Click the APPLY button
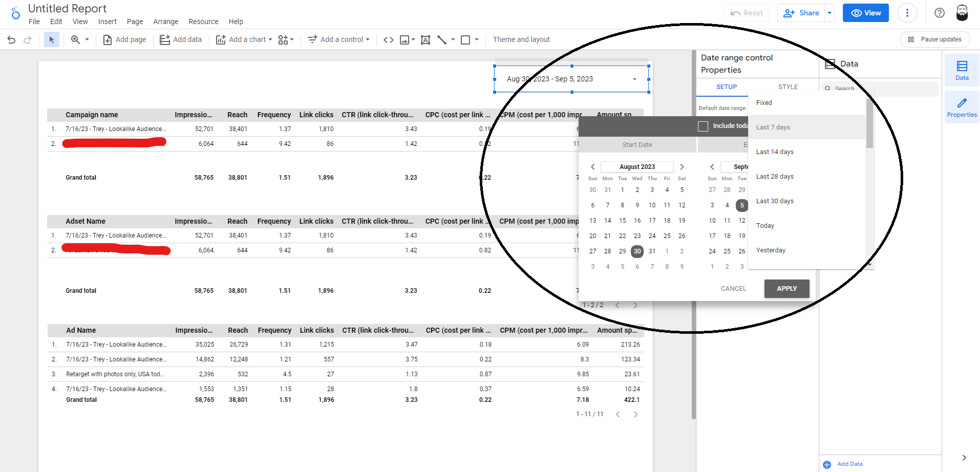 pyautogui.click(x=786, y=289)
